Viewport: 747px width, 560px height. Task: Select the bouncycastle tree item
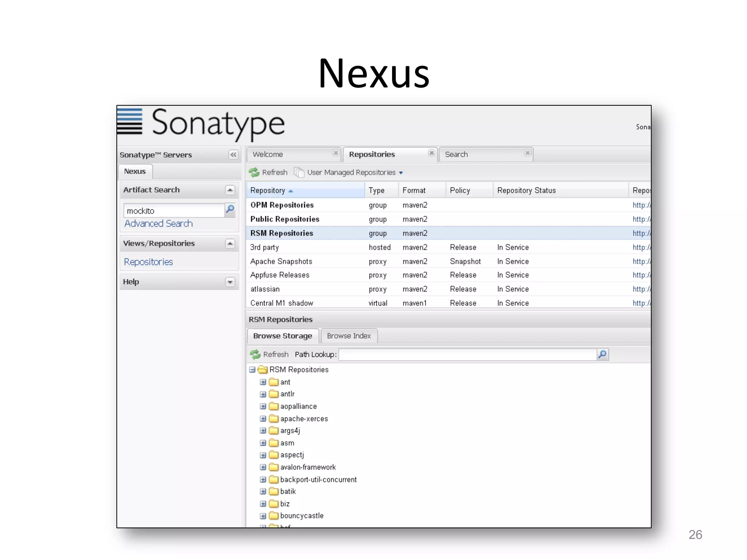(302, 516)
